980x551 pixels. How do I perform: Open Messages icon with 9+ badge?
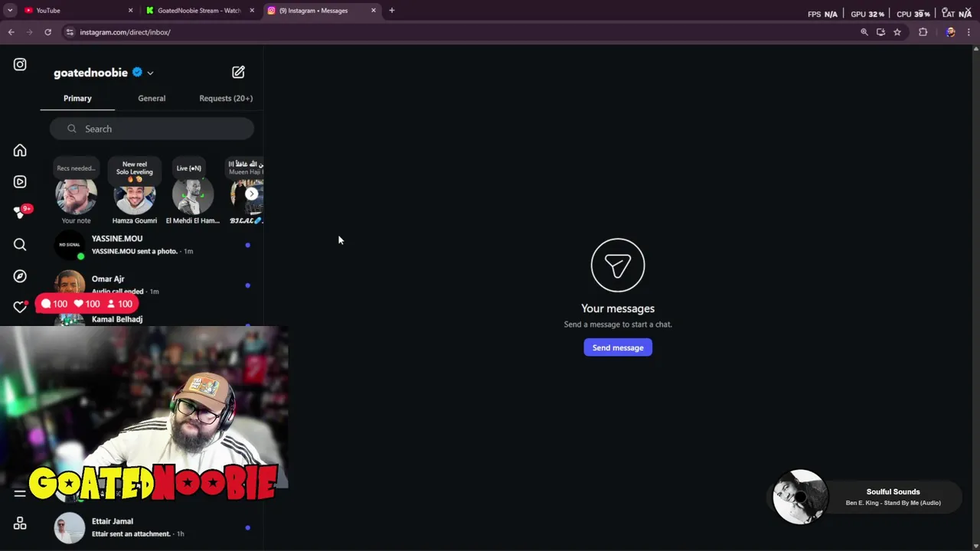[x=20, y=213]
